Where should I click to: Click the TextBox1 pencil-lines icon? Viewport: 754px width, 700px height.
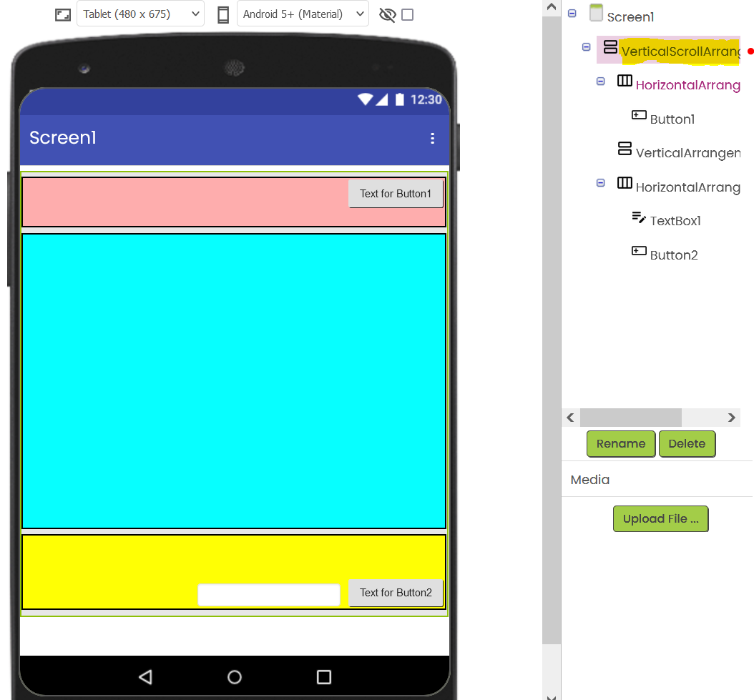point(639,217)
